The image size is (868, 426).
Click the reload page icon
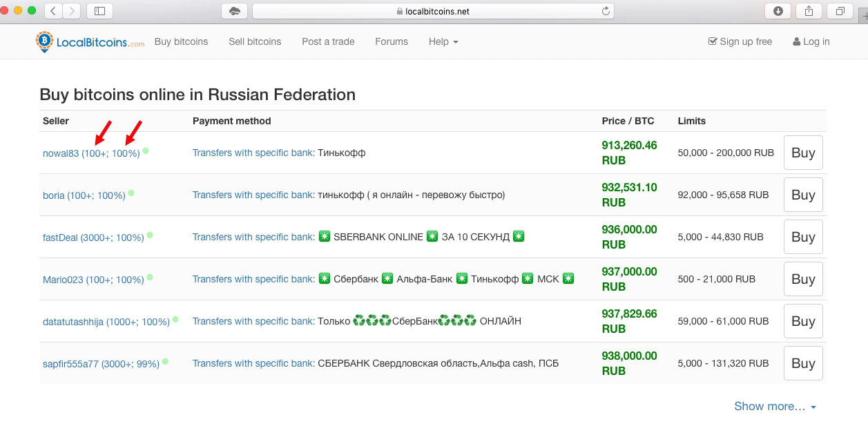click(x=606, y=11)
